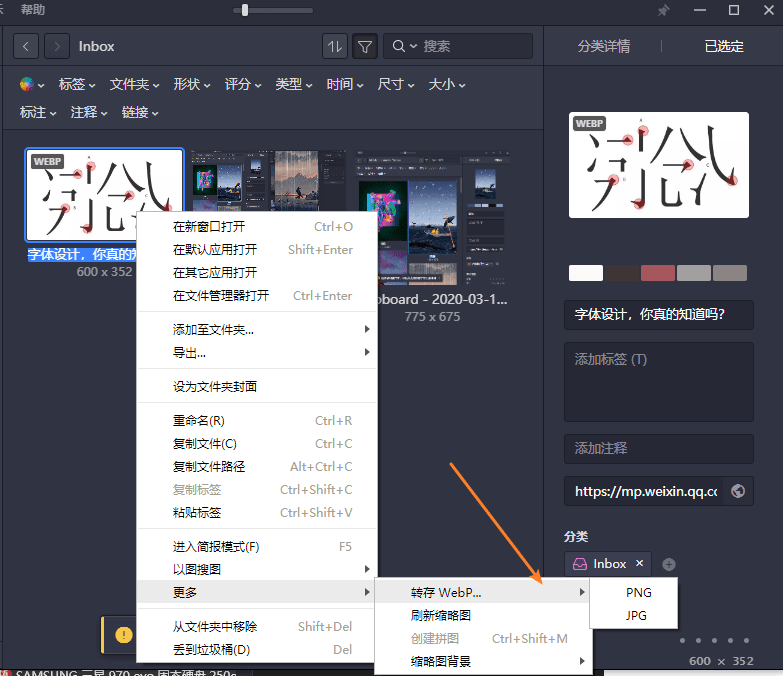Viewport: 783px width, 676px height.
Task: Convert the WebP to PNG
Action: click(634, 593)
